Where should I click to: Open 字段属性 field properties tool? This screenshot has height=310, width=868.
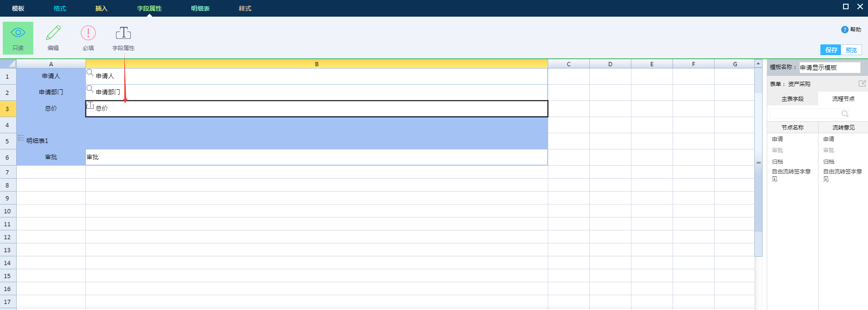[x=123, y=33]
